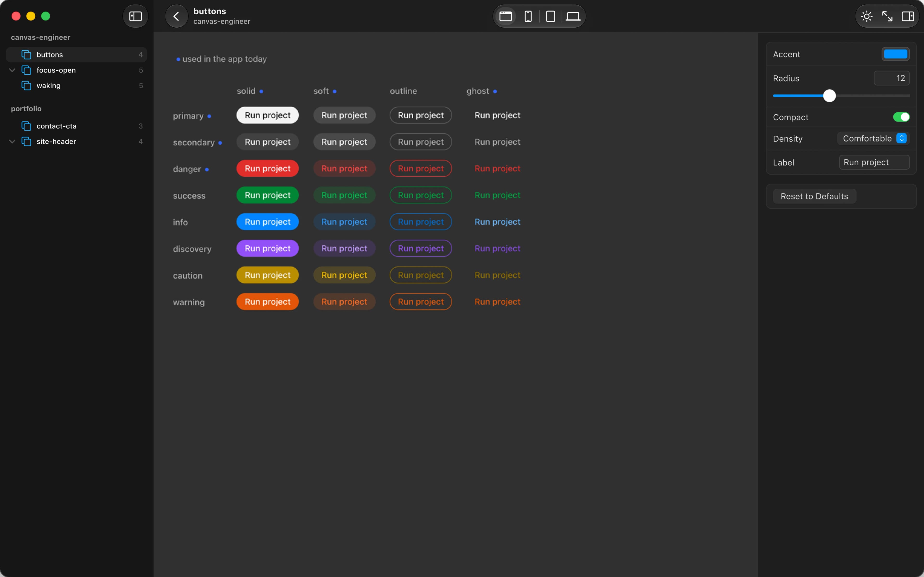Click the ghost discovery Run project button
This screenshot has width=924, height=577.
tap(497, 248)
